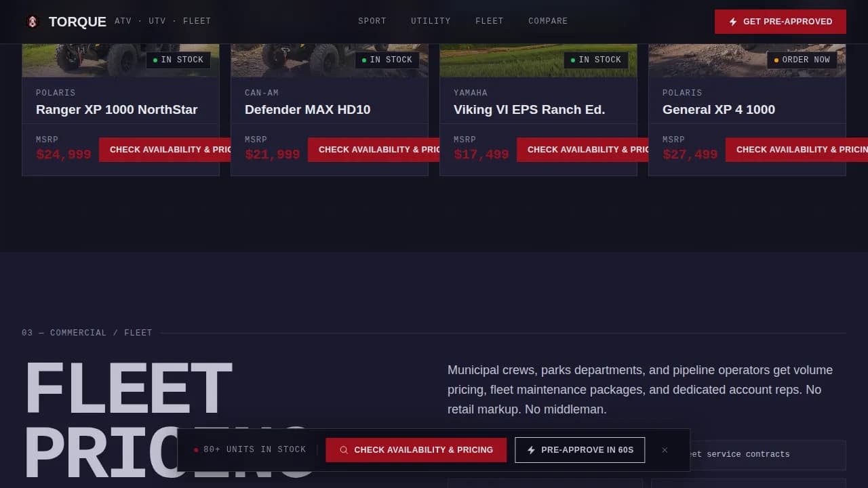Dismiss the sticky bar with the X icon
The image size is (868, 488).
click(x=665, y=450)
